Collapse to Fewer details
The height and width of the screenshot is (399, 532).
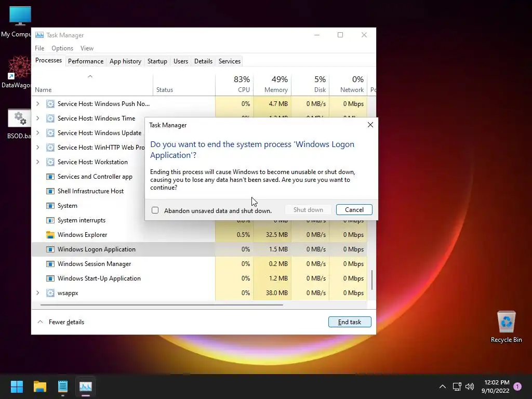point(61,322)
